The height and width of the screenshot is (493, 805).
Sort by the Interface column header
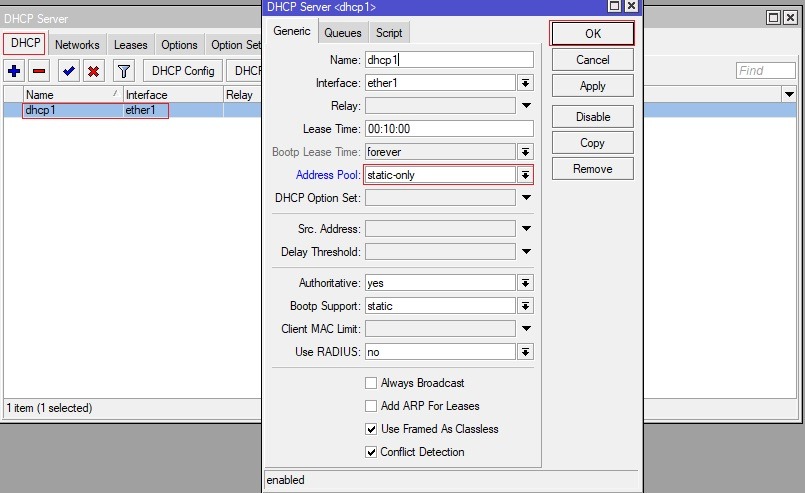(x=174, y=94)
